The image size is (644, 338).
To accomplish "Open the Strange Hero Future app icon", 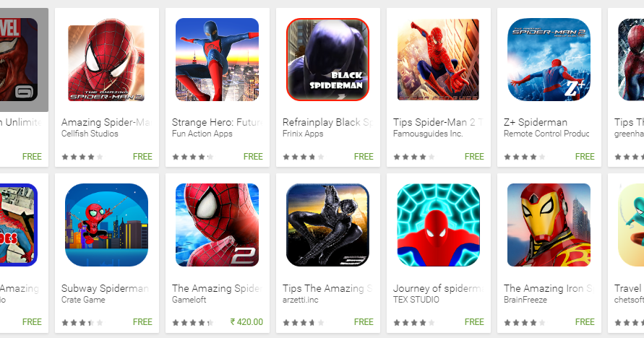I will 218,59.
